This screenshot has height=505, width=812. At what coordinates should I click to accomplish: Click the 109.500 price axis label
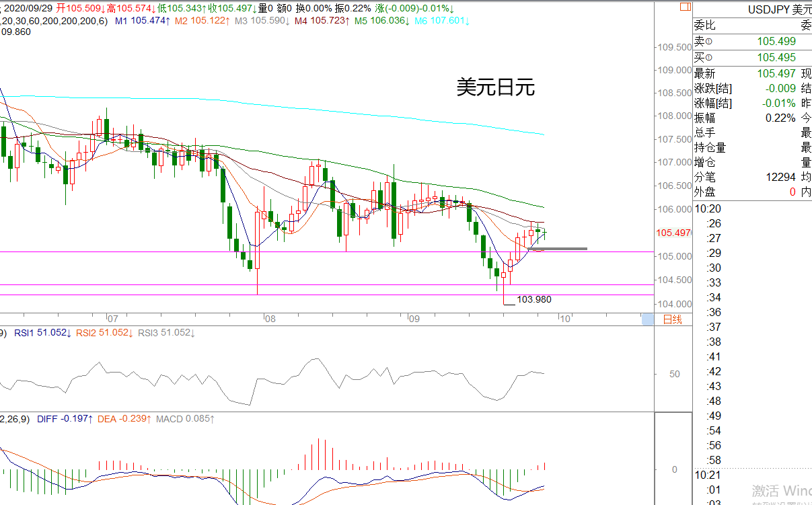[674, 47]
